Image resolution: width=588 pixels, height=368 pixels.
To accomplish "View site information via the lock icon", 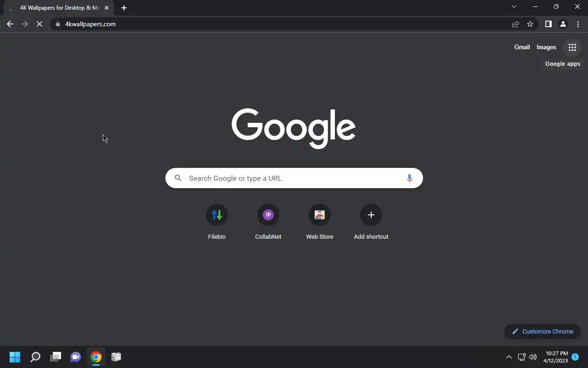I will pos(58,24).
